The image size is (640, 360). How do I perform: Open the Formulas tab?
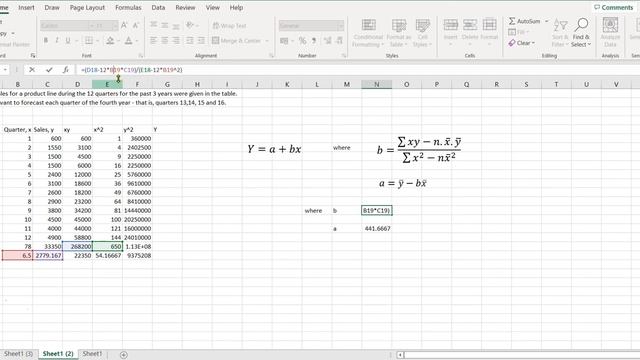(128, 7)
